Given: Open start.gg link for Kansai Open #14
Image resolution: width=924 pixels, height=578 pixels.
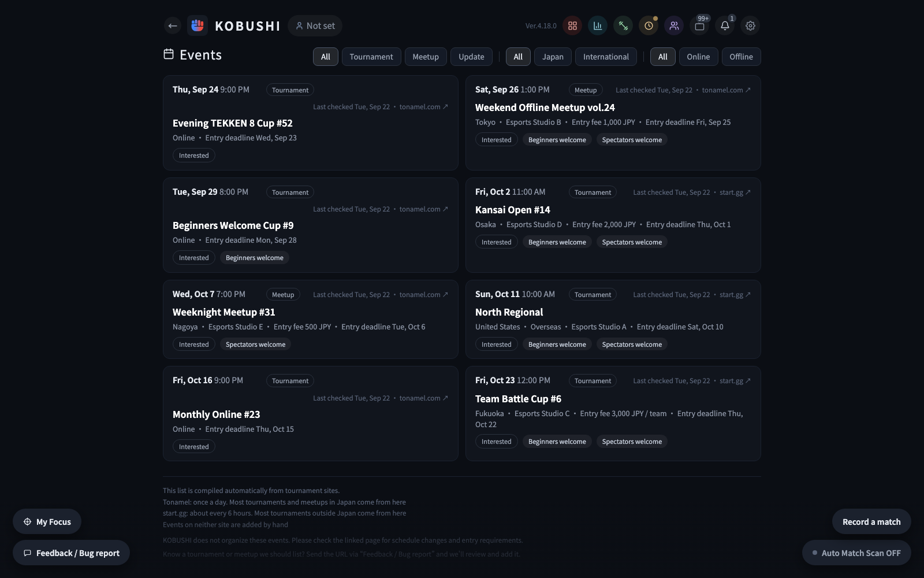Looking at the screenshot, I should [735, 192].
